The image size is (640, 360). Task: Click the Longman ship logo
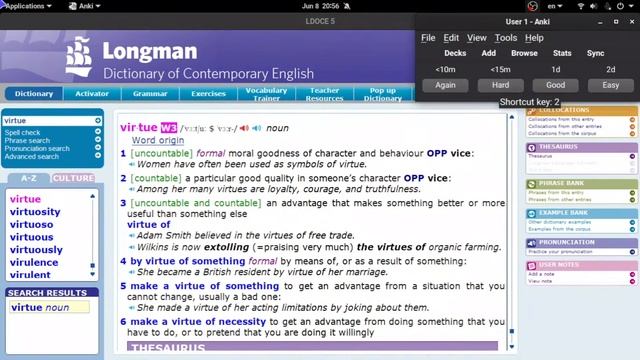point(79,57)
